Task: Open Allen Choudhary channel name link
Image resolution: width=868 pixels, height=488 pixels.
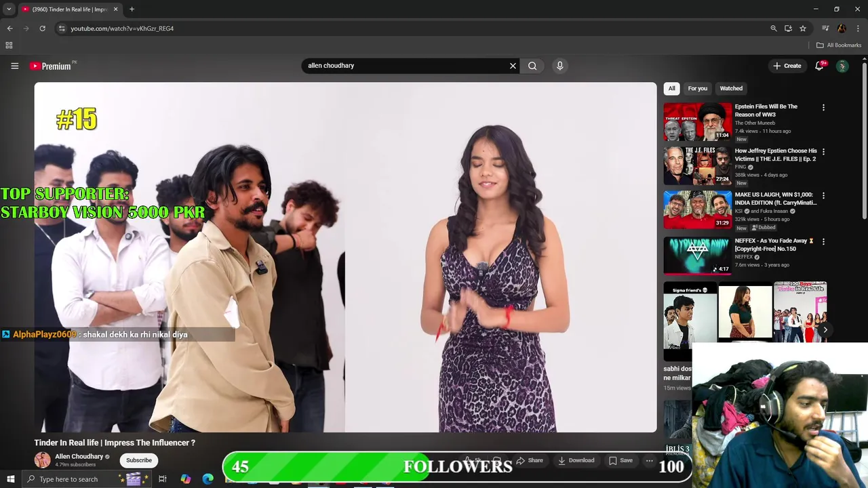Action: [79, 456]
